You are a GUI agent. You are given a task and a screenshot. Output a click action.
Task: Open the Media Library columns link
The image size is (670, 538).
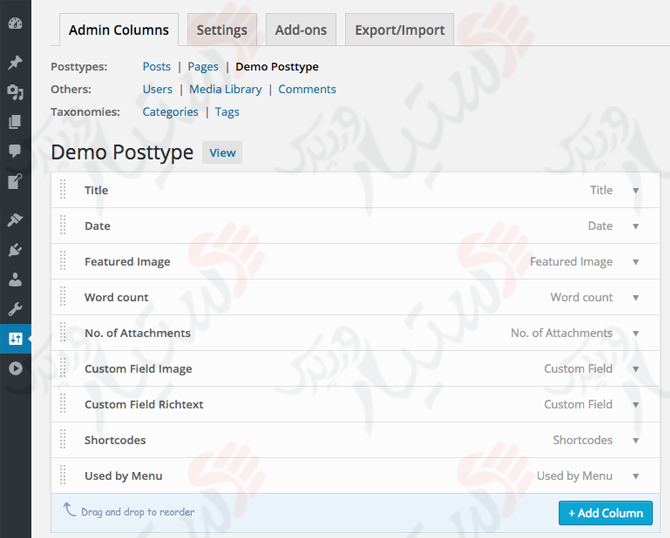(226, 89)
